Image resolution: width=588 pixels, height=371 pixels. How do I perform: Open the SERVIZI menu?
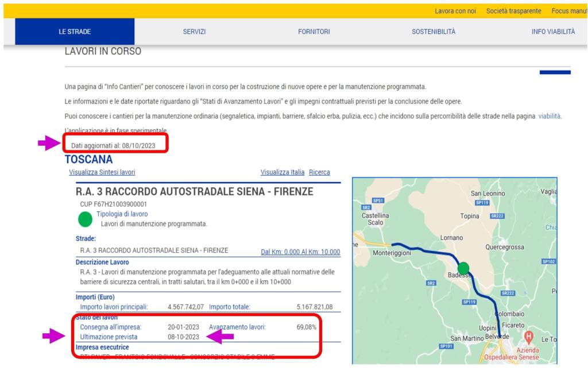coord(194,32)
